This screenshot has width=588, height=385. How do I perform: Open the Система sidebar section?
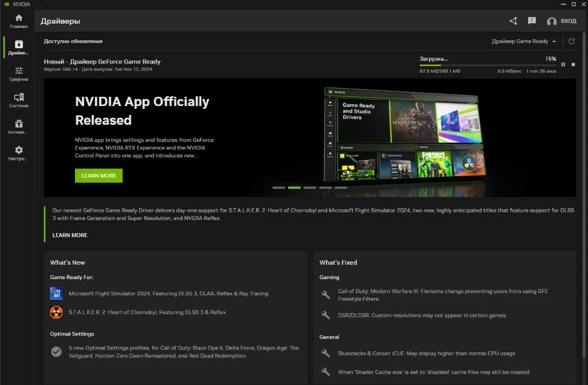tap(19, 101)
